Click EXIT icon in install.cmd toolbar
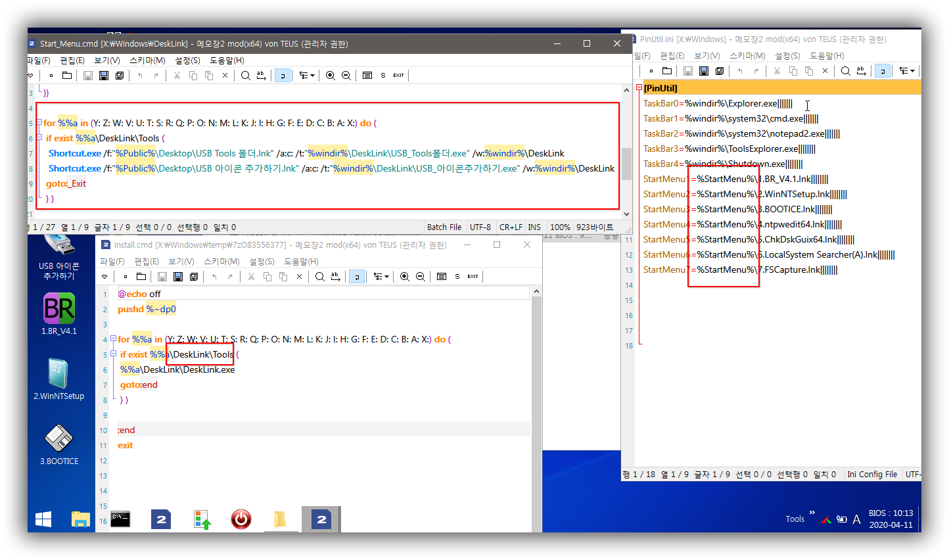949x560 pixels. [473, 277]
